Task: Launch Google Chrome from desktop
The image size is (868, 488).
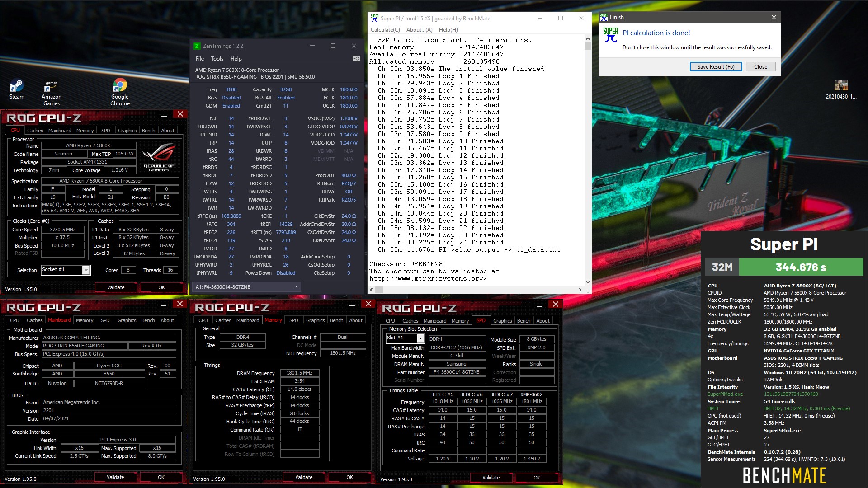Action: point(120,92)
